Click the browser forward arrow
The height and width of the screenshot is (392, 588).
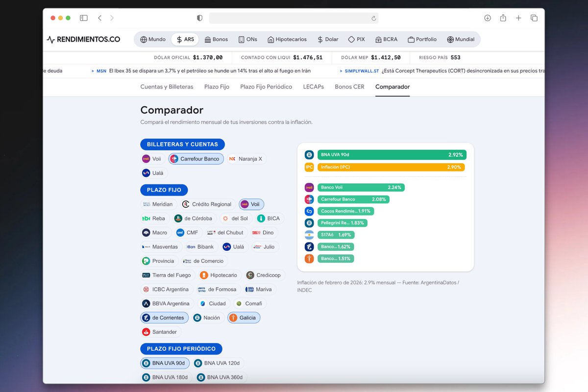112,18
